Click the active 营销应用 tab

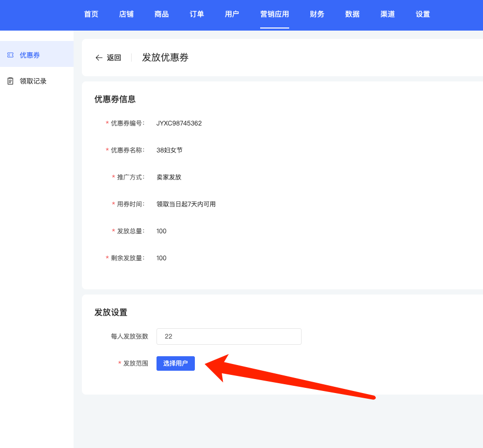(x=275, y=15)
